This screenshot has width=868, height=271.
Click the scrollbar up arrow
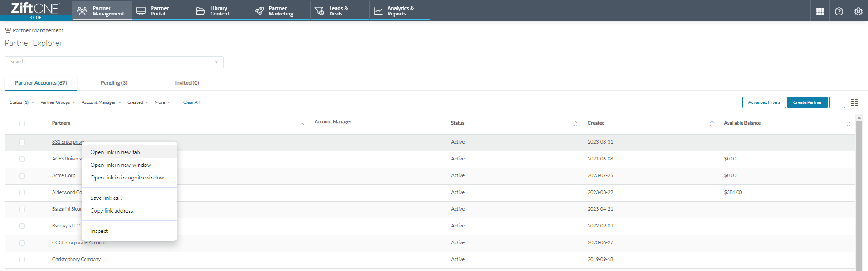[x=859, y=118]
